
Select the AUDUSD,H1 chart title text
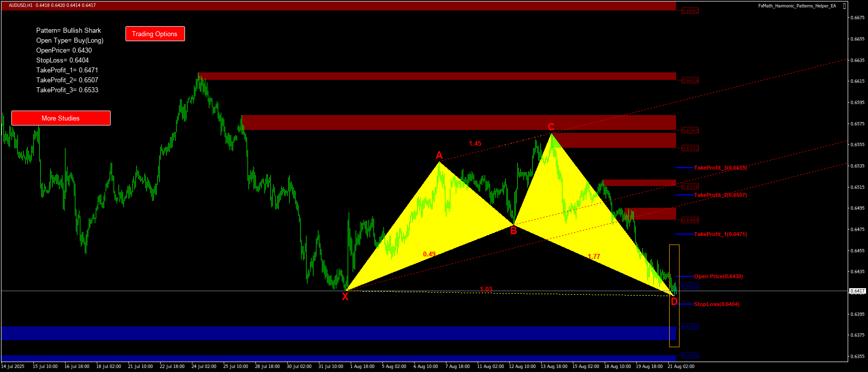click(20, 5)
